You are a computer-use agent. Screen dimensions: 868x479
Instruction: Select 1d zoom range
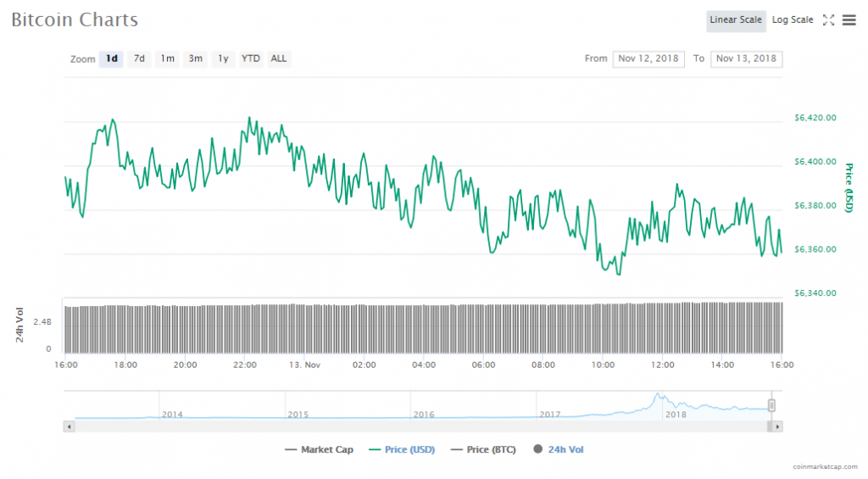(111, 58)
